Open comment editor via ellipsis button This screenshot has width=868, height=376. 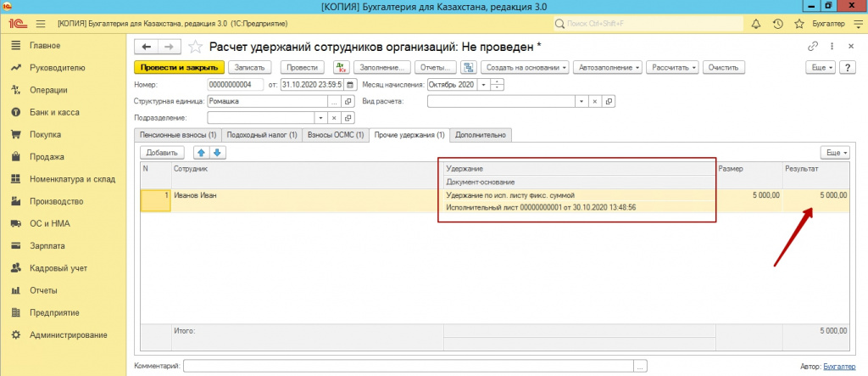click(x=641, y=367)
